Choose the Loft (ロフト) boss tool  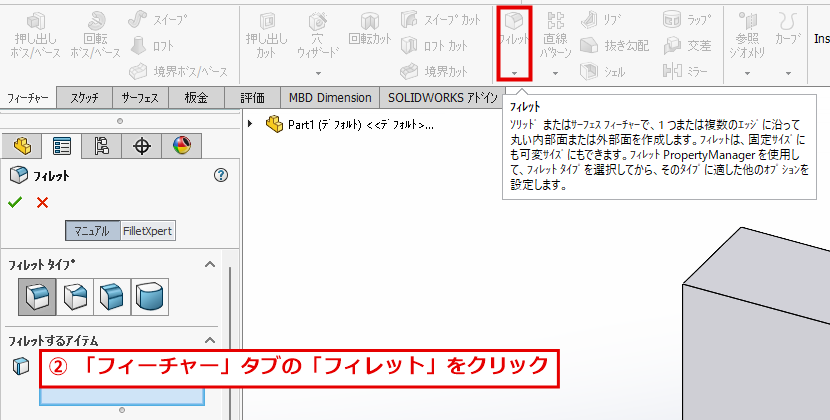152,46
